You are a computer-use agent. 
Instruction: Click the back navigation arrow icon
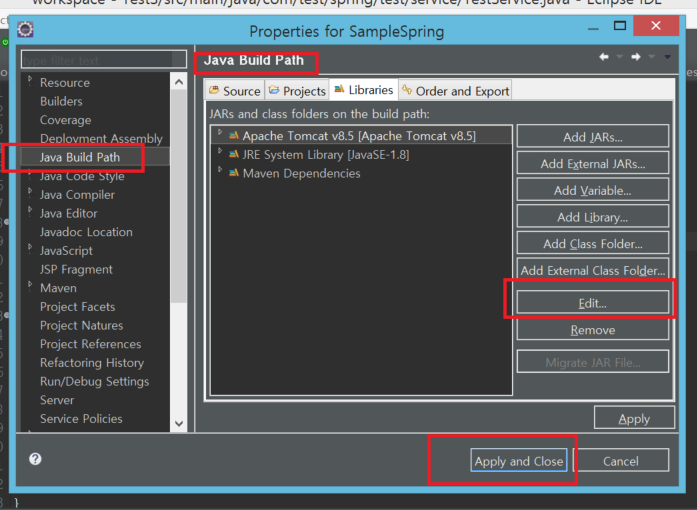[604, 56]
